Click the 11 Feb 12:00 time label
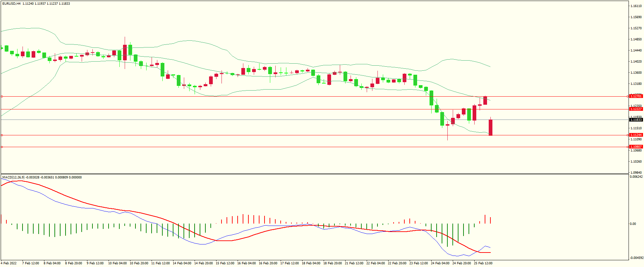The image size is (644, 267). tap(160, 263)
